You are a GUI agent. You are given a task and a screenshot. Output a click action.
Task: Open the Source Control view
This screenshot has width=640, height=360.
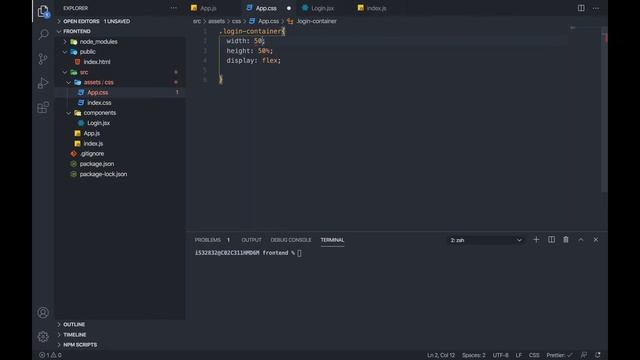click(43, 59)
